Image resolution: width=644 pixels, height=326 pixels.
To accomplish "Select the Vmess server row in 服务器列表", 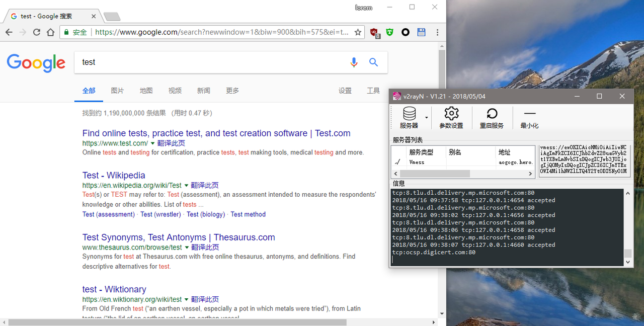I will click(463, 162).
